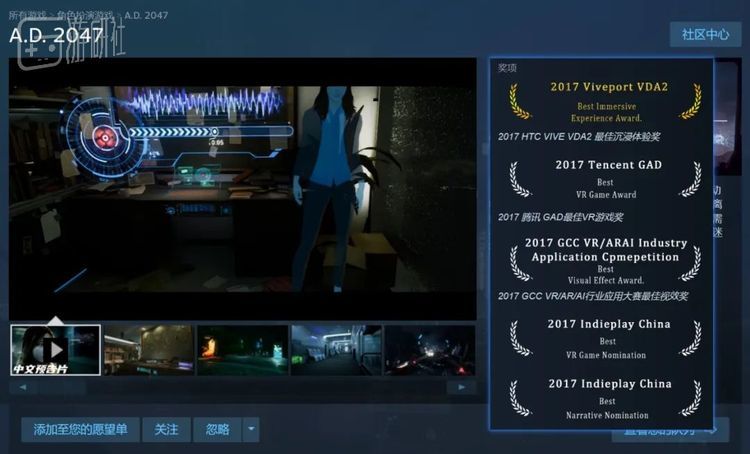Click the 2017 Viveport VDA2 award banner
The width and height of the screenshot is (750, 454).
tap(606, 101)
